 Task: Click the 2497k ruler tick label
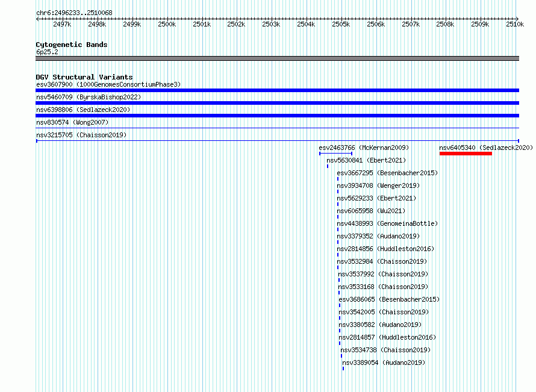pos(62,24)
